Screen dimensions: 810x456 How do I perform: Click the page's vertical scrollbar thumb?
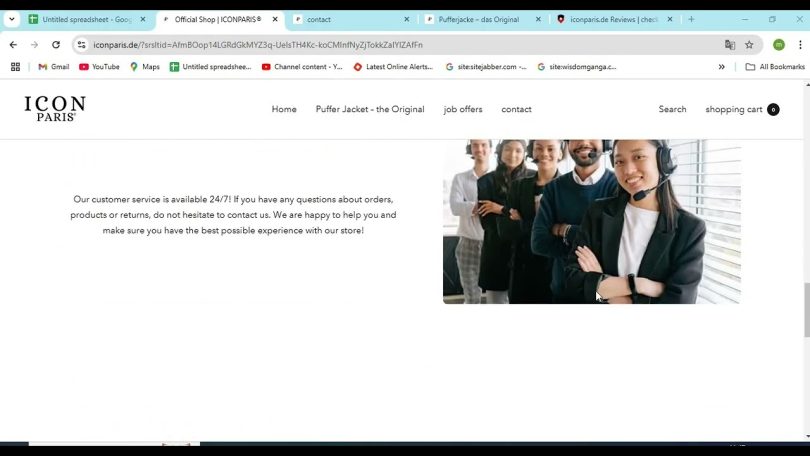[x=806, y=310]
